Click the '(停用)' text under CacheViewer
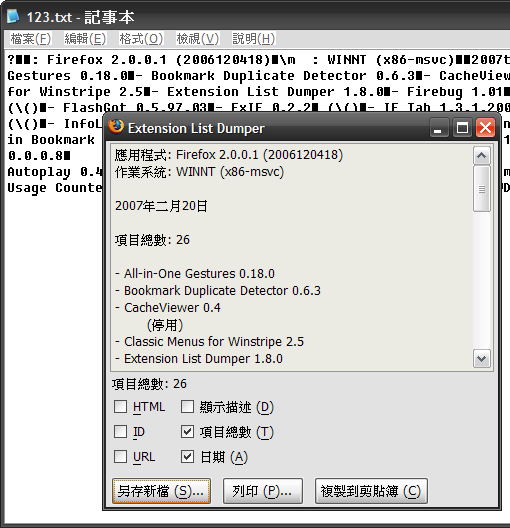 [x=165, y=325]
